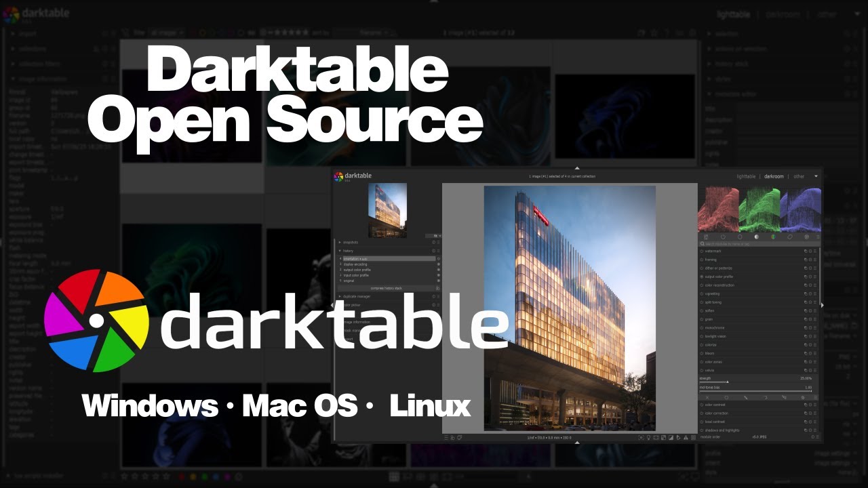Click the building navigation thumbnail
Screen dimensions: 868x488
[388, 210]
